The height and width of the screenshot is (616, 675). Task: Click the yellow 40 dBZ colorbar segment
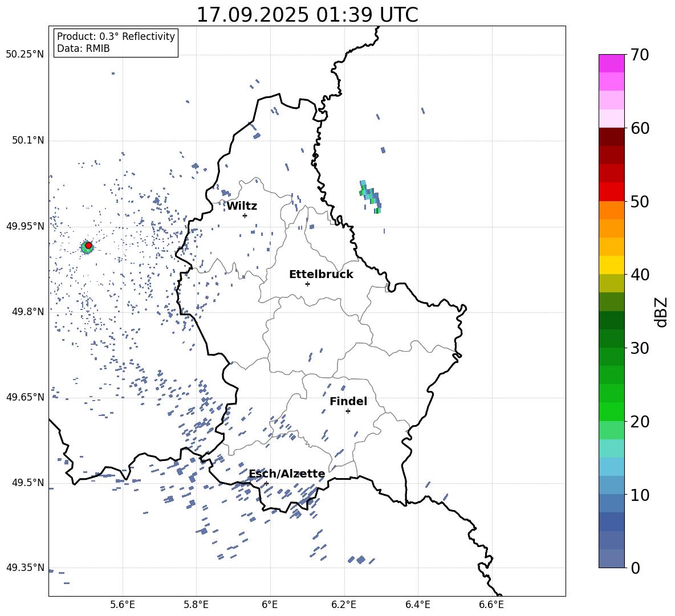[611, 265]
